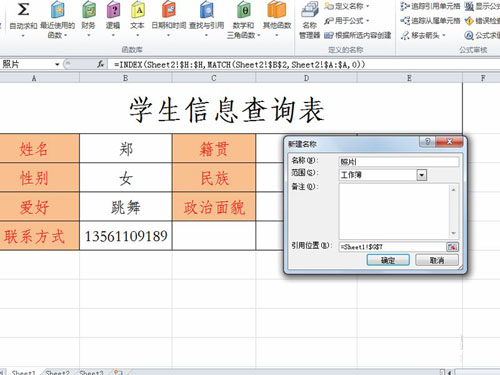Switch to the Sheet3 tab

(91, 372)
